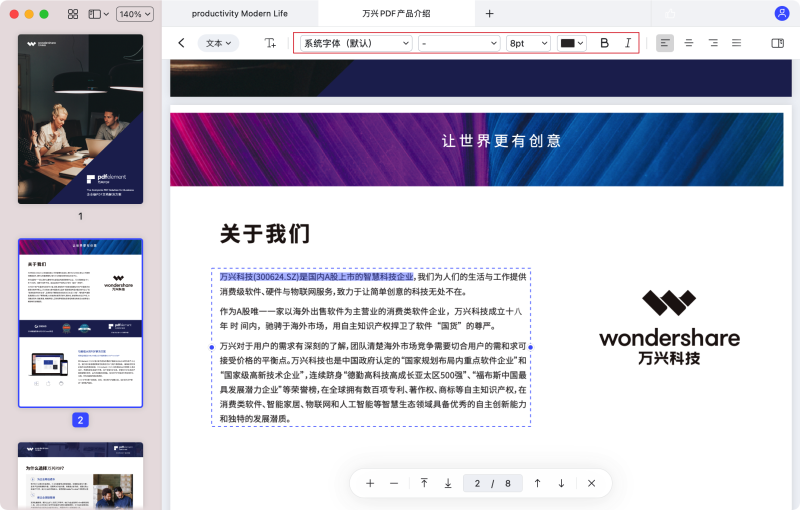800x510 pixels.
Task: Open the user account avatar
Action: coord(782,13)
